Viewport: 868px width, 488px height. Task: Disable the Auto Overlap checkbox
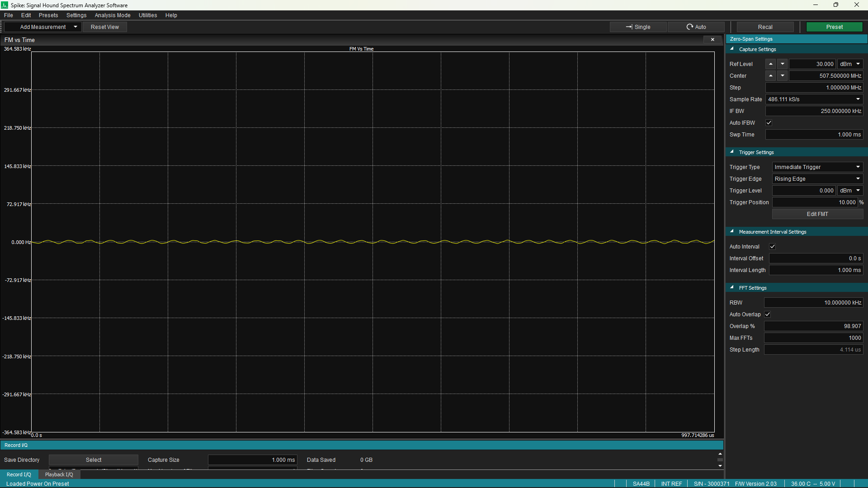click(768, 314)
